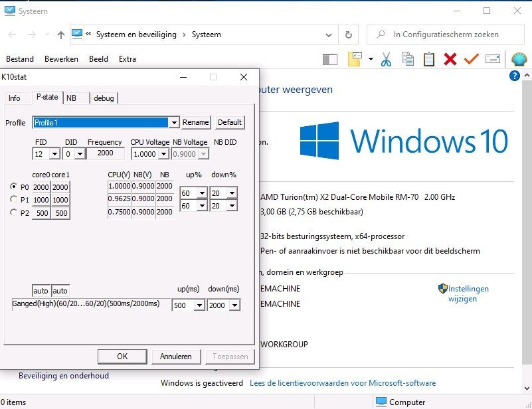Click the yellow organize note icon
532x409 pixels.
(355, 59)
